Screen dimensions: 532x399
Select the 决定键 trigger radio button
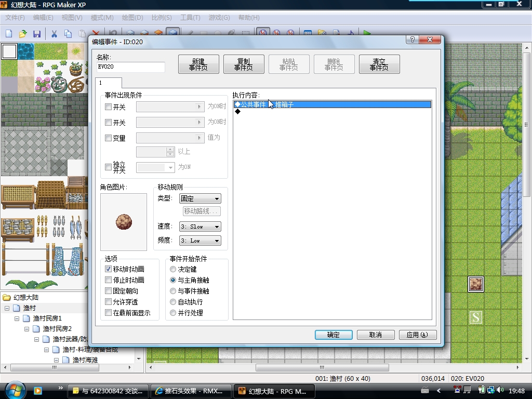point(173,270)
